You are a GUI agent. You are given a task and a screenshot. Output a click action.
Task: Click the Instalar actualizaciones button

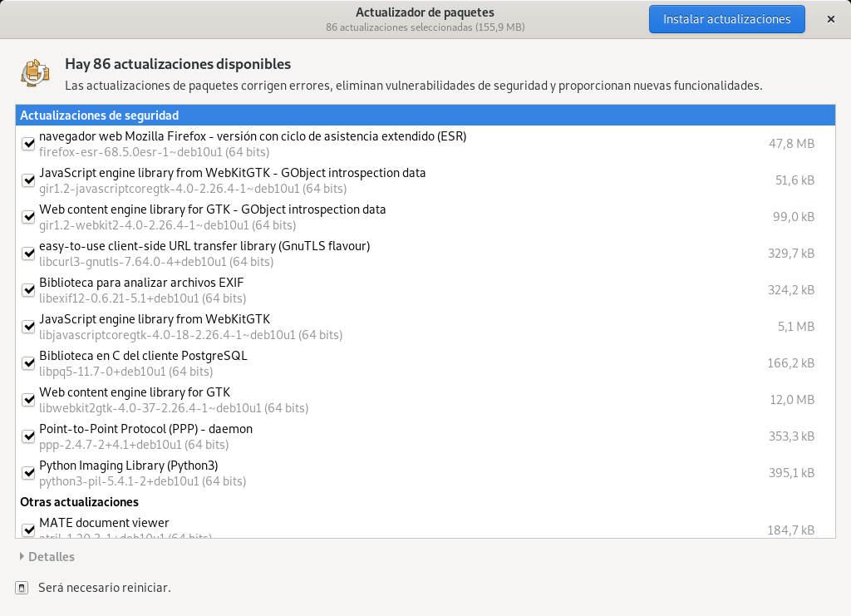click(726, 18)
